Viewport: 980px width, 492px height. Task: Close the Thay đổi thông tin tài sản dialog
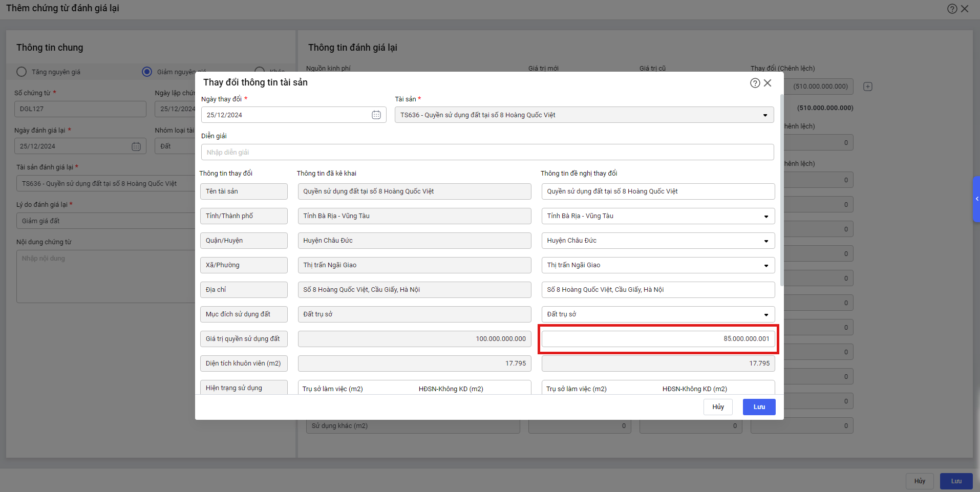[x=768, y=83]
